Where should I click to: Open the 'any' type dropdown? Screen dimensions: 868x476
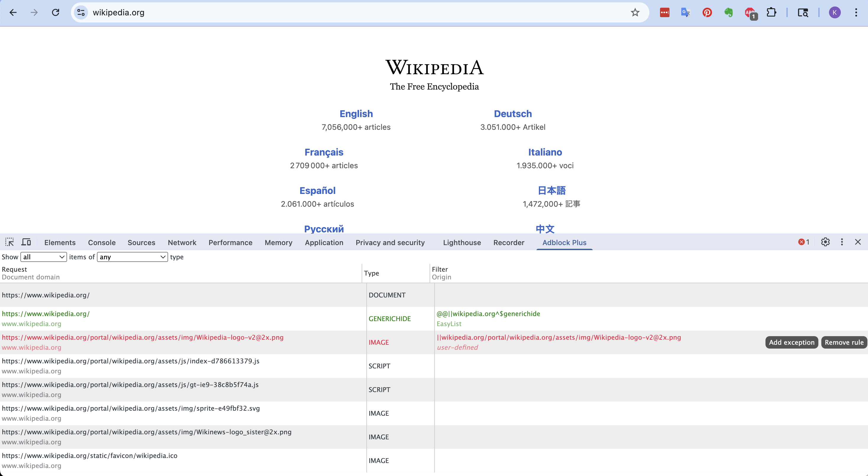pyautogui.click(x=132, y=257)
